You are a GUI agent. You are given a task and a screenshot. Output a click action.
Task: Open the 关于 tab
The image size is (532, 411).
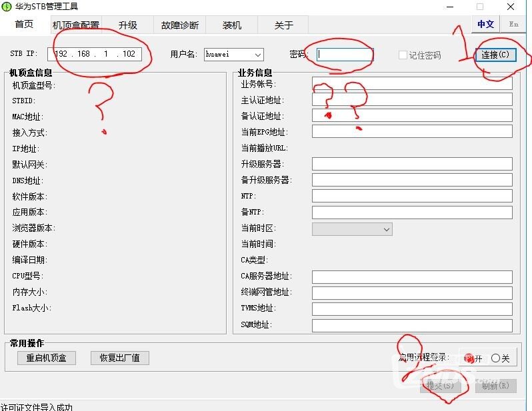(284, 25)
